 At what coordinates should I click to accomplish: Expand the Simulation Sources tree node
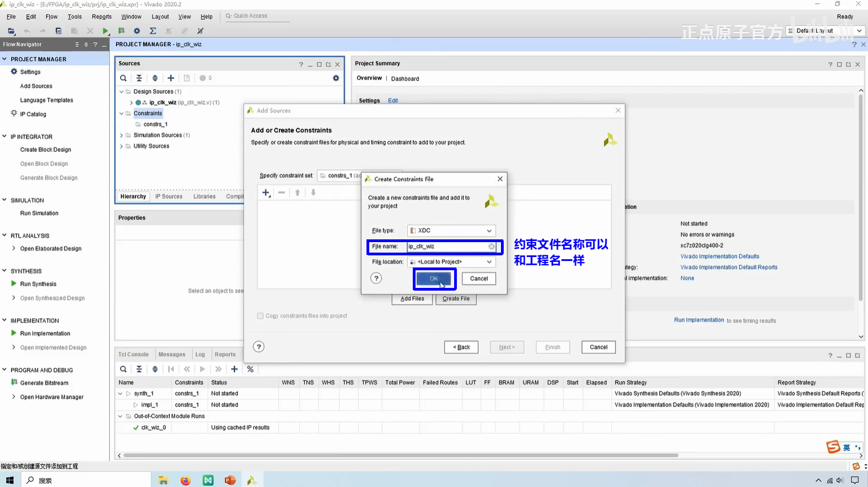122,135
